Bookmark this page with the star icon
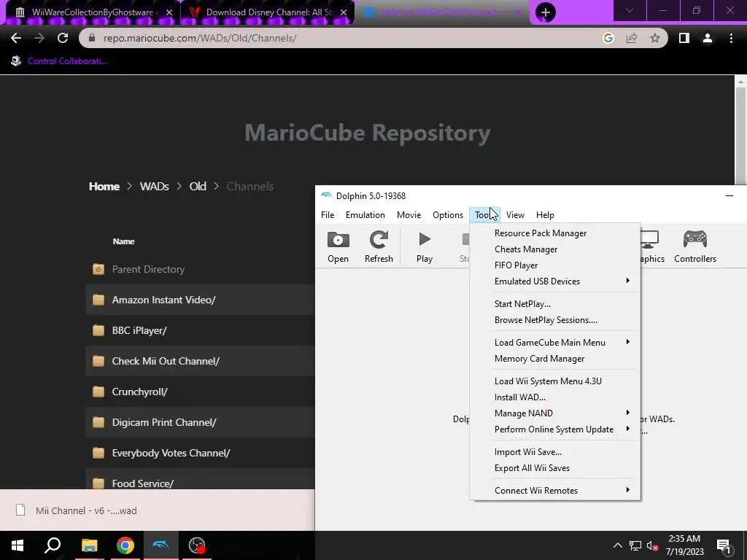Screen dimensions: 747x560 [x=655, y=38]
